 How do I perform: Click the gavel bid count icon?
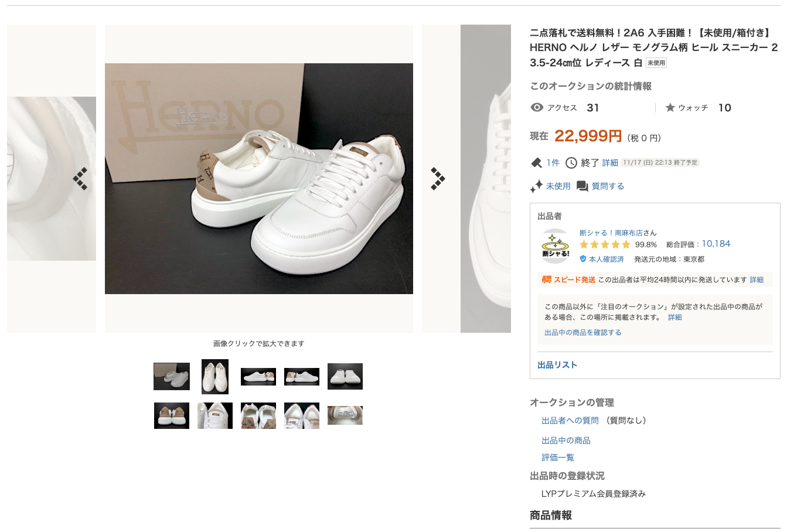536,163
